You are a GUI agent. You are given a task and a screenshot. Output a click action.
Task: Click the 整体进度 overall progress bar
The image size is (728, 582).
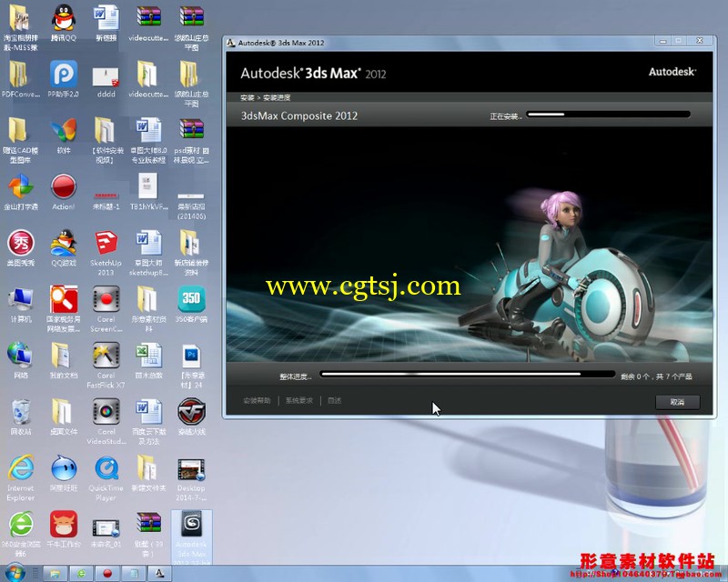click(468, 374)
